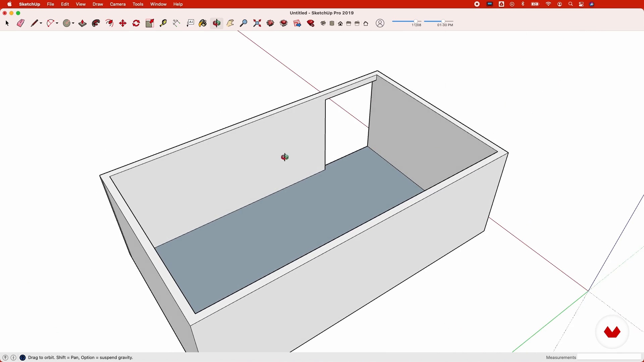Click the Bluetooth menu bar icon
The height and width of the screenshot is (362, 644).
pos(523,4)
